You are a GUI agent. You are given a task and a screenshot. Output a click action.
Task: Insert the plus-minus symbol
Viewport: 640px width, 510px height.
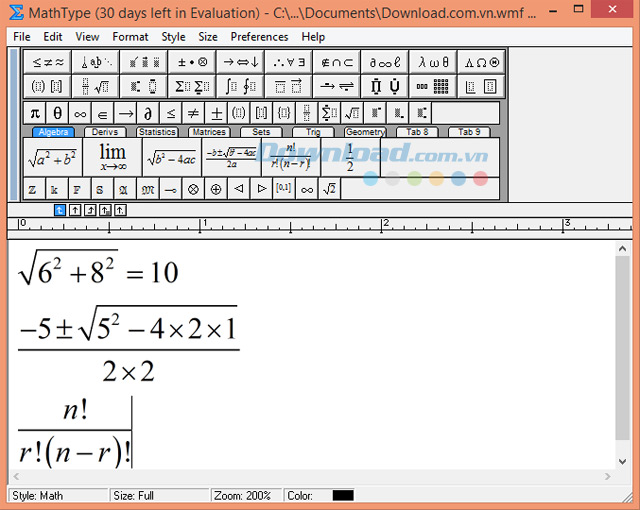[216, 113]
